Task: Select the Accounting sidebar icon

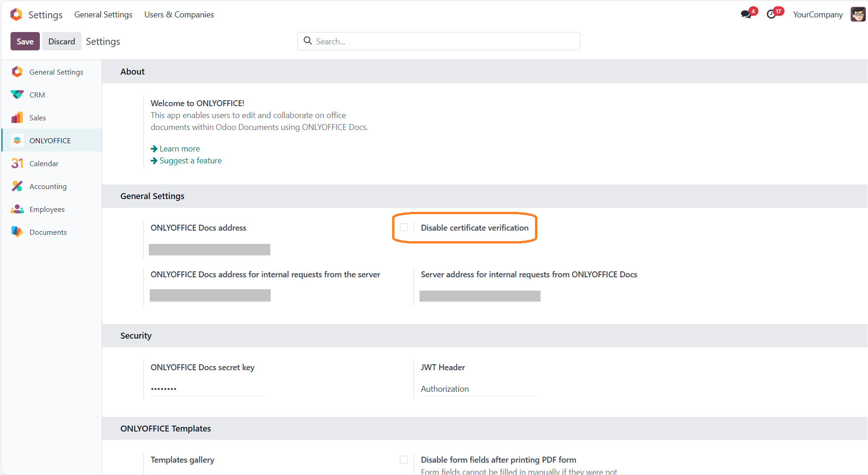Action: [16, 186]
